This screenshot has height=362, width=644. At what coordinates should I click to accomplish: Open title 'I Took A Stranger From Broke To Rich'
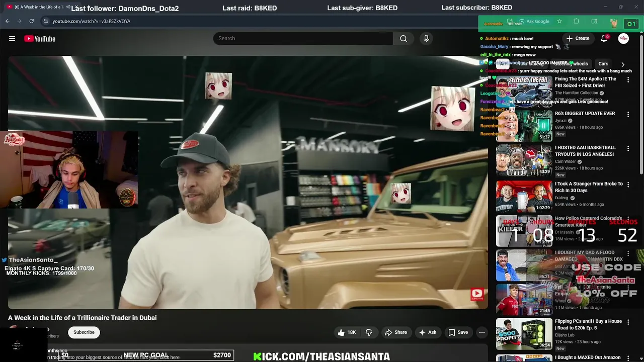click(589, 187)
